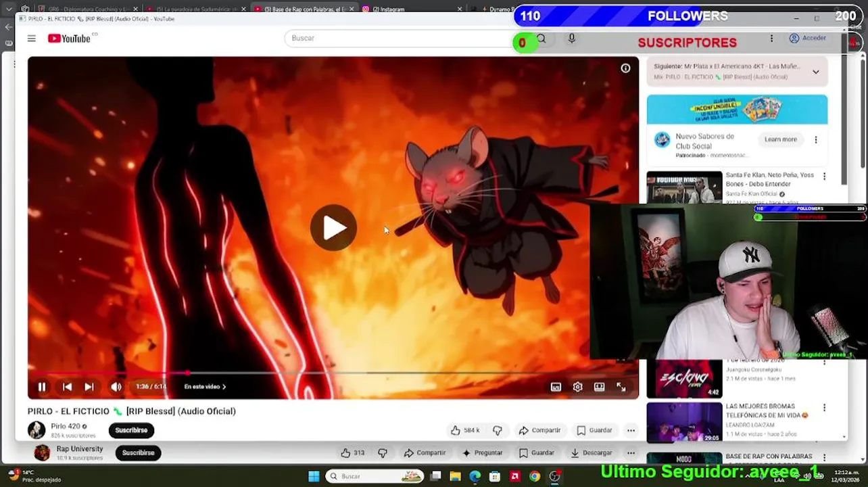Click the Club Social ad banner image
The width and height of the screenshot is (868, 487).
click(737, 110)
